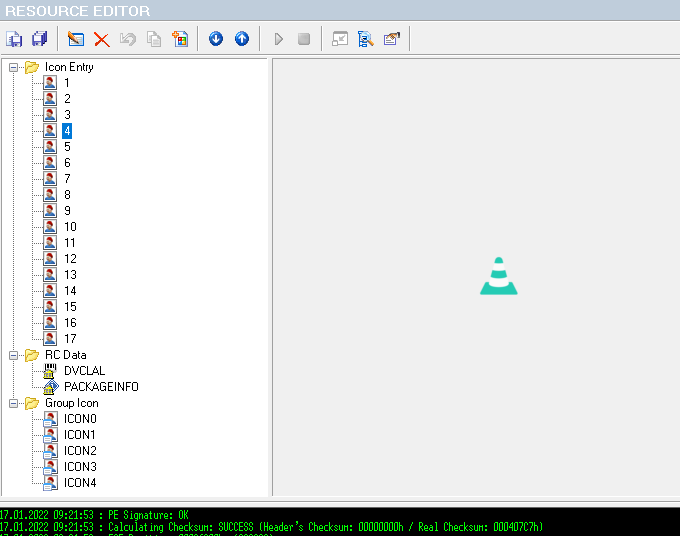Click the traffic cone icon preview
The height and width of the screenshot is (536, 680).
pyautogui.click(x=499, y=276)
